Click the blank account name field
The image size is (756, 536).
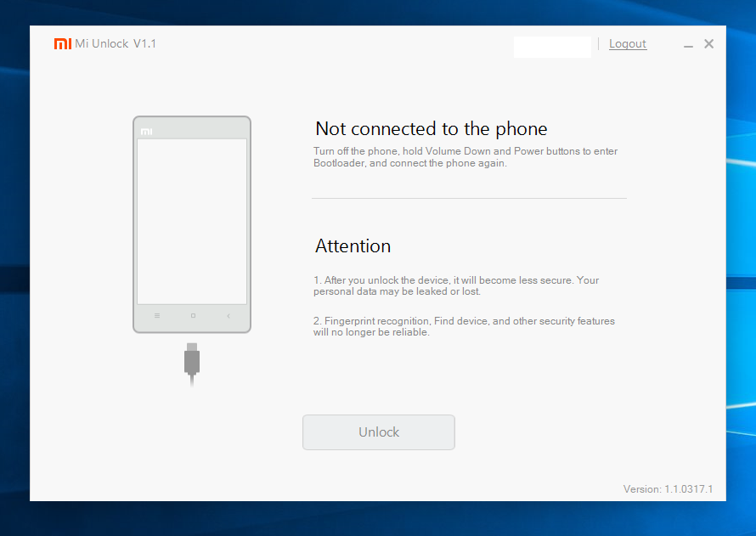552,47
